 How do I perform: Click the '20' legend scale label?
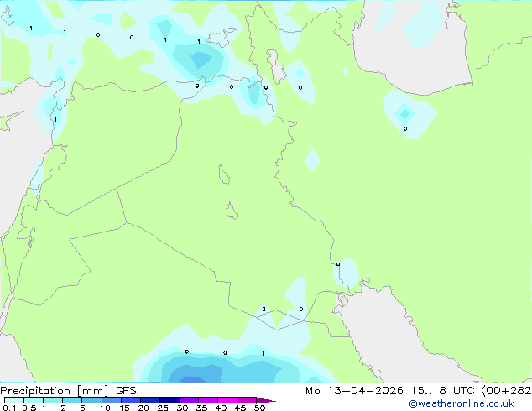pos(143,408)
